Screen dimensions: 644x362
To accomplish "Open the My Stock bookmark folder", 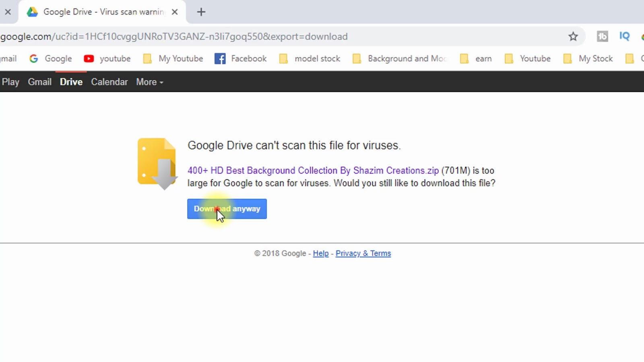I will pos(588,59).
